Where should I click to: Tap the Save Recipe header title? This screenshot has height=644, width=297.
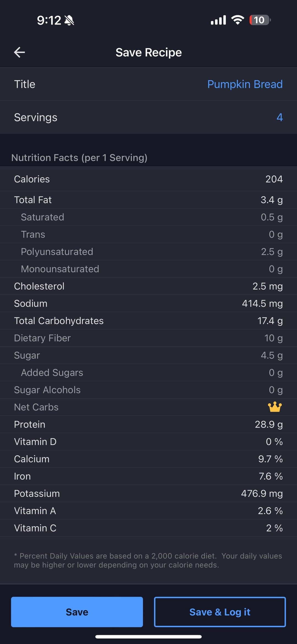[148, 52]
